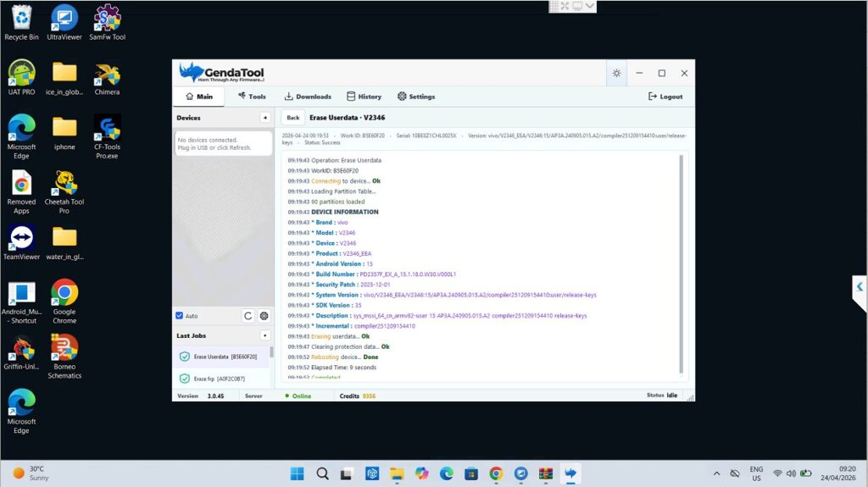
Task: Open taskbar Search
Action: tap(323, 473)
